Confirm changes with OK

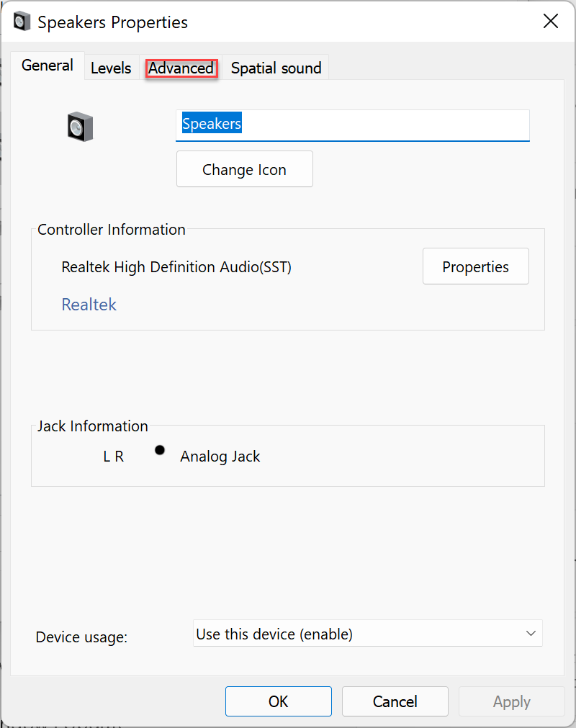coord(278,701)
